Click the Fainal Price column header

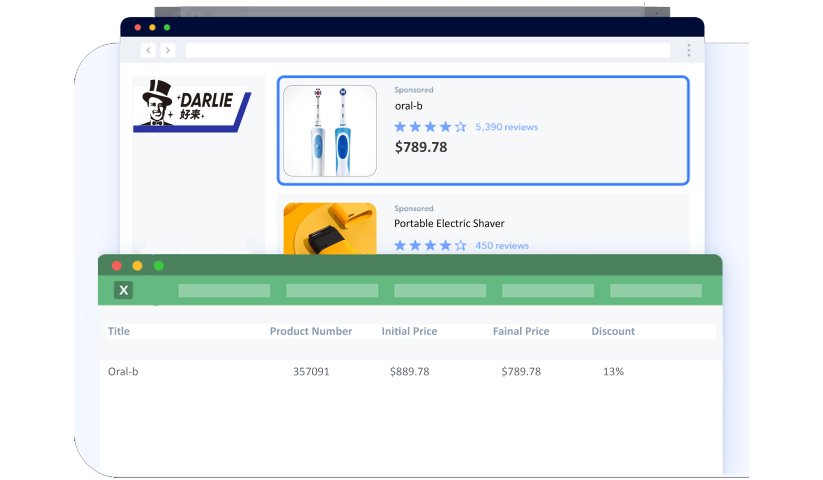[521, 332]
